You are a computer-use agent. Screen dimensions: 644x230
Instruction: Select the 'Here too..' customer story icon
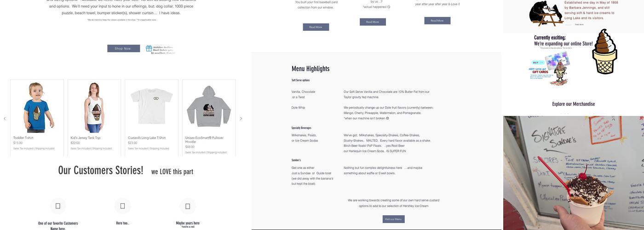[123, 206]
